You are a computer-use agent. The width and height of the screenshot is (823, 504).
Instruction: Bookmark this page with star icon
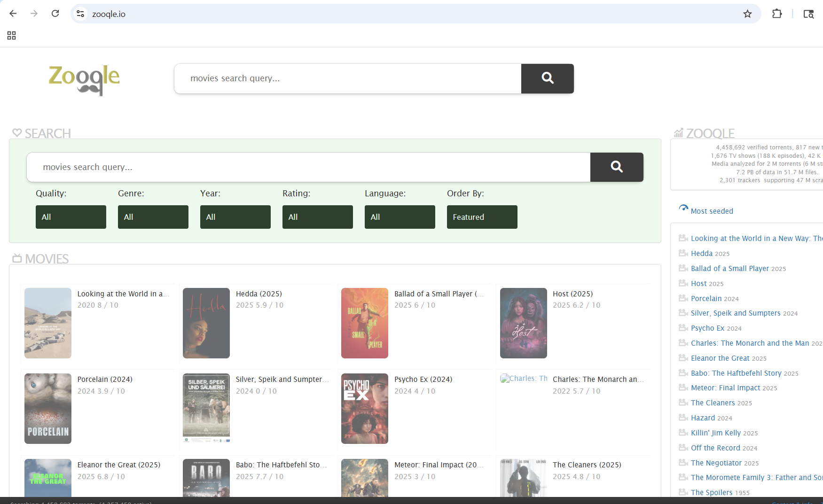747,14
